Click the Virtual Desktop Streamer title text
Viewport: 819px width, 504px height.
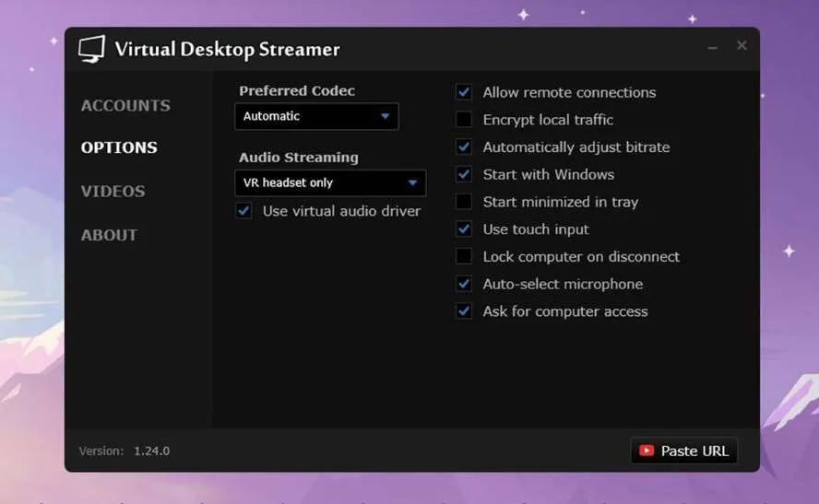point(227,50)
